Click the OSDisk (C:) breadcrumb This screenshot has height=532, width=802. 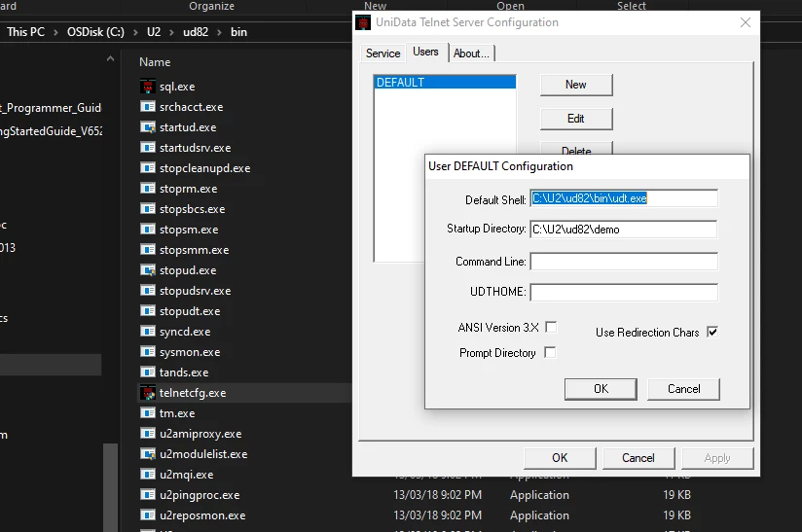coord(95,32)
